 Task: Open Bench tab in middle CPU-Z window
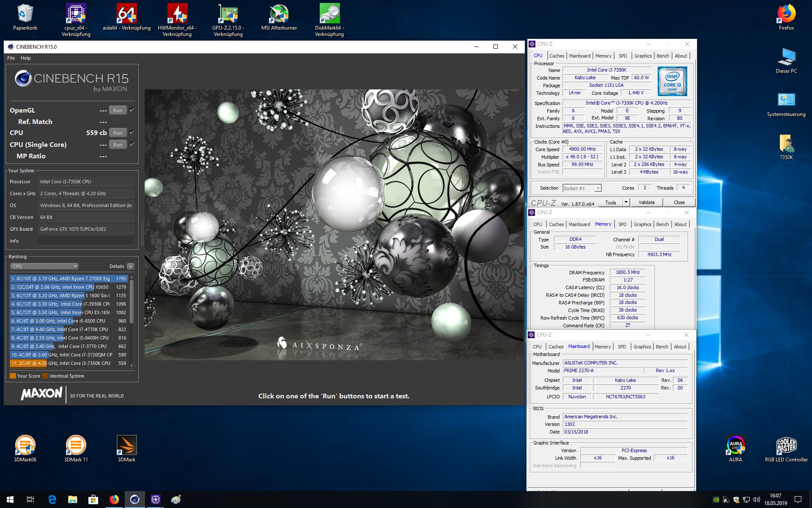[662, 224]
